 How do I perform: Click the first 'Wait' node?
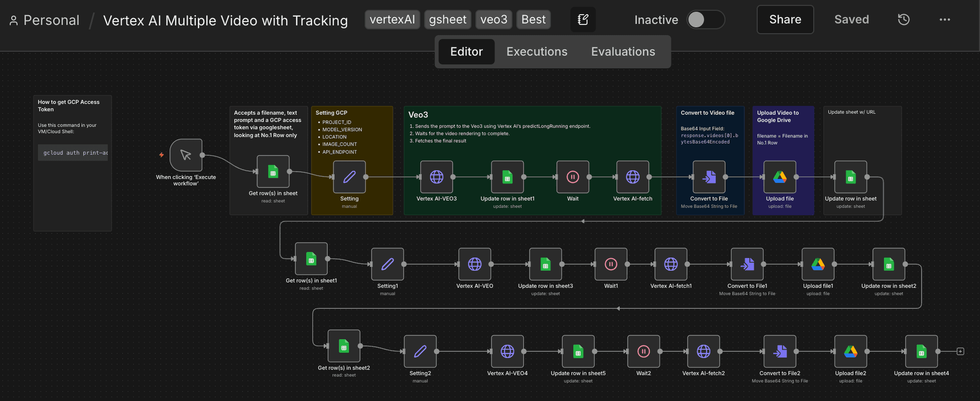(x=572, y=177)
